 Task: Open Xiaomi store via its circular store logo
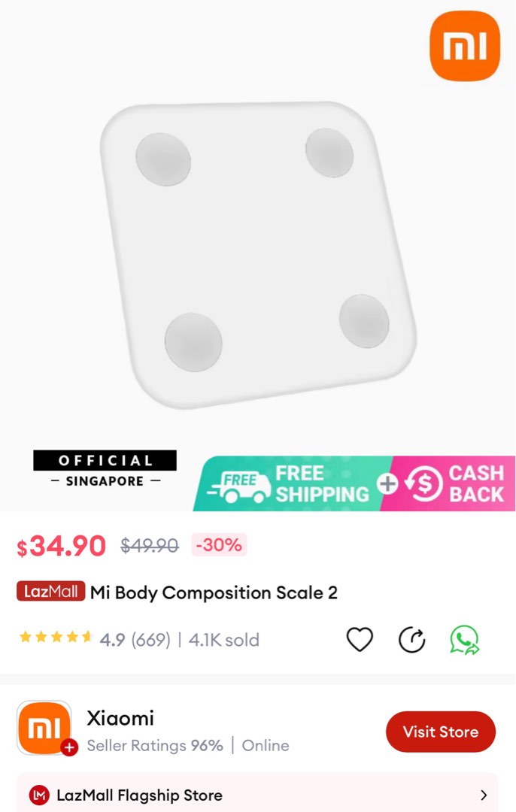44,728
